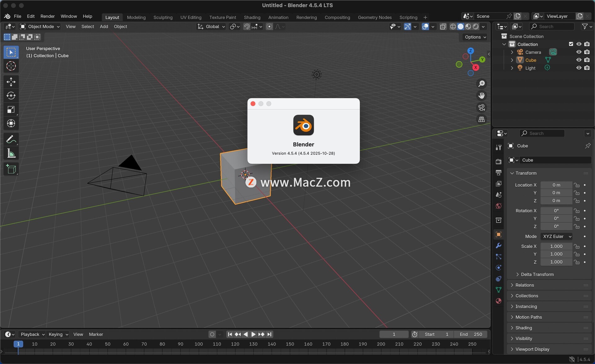The width and height of the screenshot is (595, 364).
Task: Choose the Add Cube tool
Action: [x=11, y=169]
